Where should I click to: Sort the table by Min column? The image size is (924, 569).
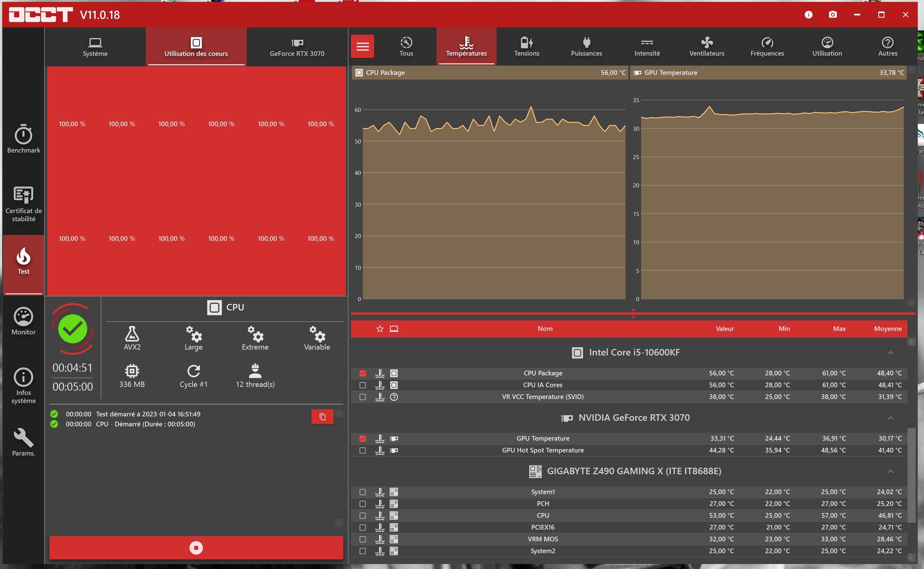click(784, 329)
